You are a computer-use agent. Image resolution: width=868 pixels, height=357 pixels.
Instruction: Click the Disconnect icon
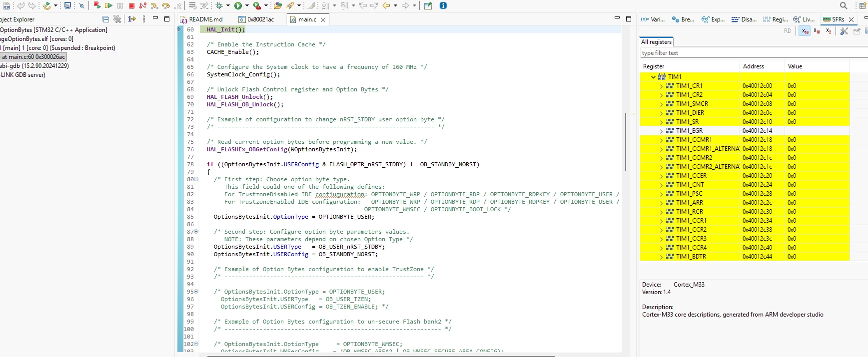143,5
